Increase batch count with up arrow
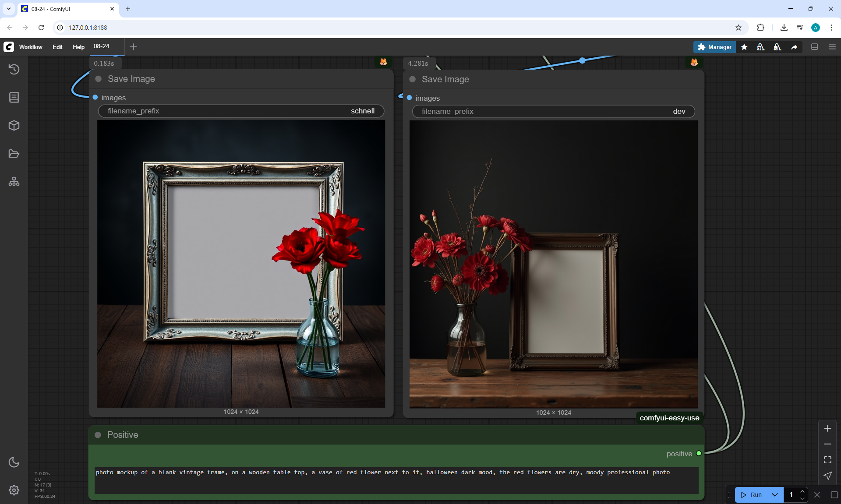The width and height of the screenshot is (841, 504). pyautogui.click(x=802, y=491)
